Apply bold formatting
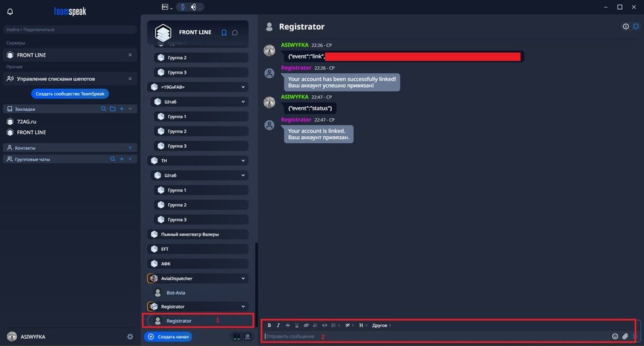The width and height of the screenshot is (644, 346). click(x=269, y=325)
